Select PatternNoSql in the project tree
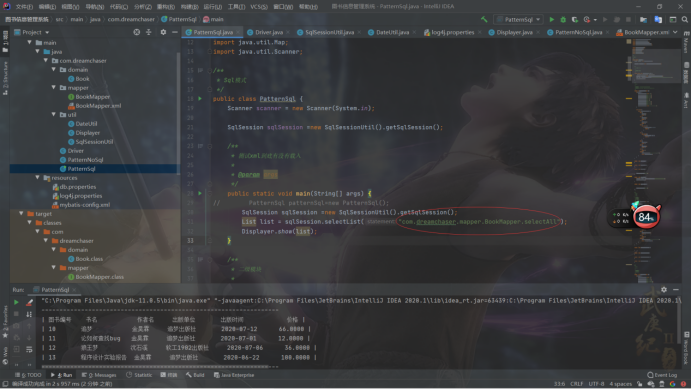 point(85,160)
